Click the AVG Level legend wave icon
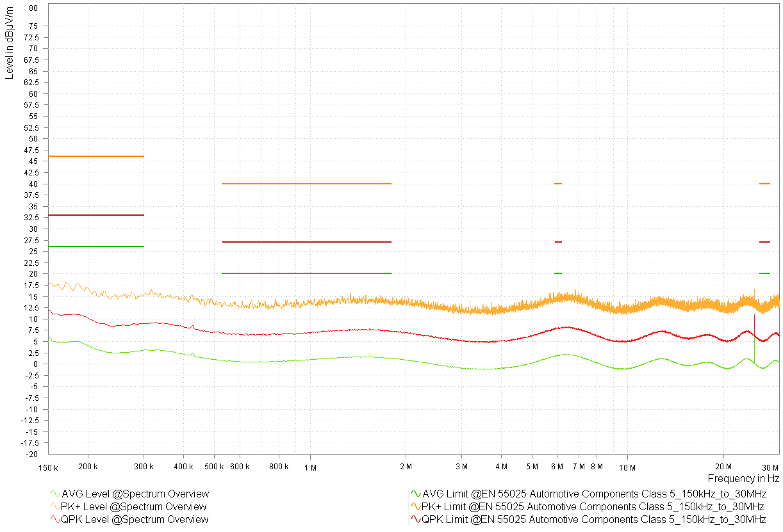 coord(55,494)
